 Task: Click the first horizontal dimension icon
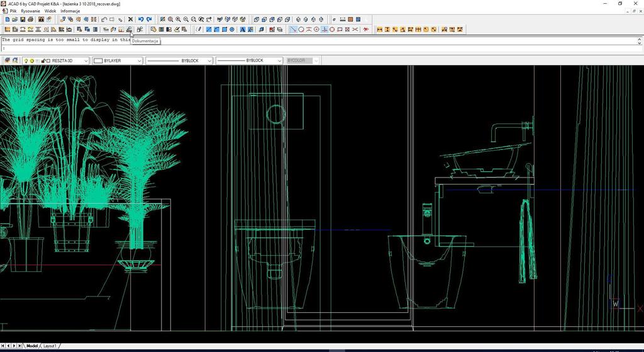pyautogui.click(x=379, y=29)
